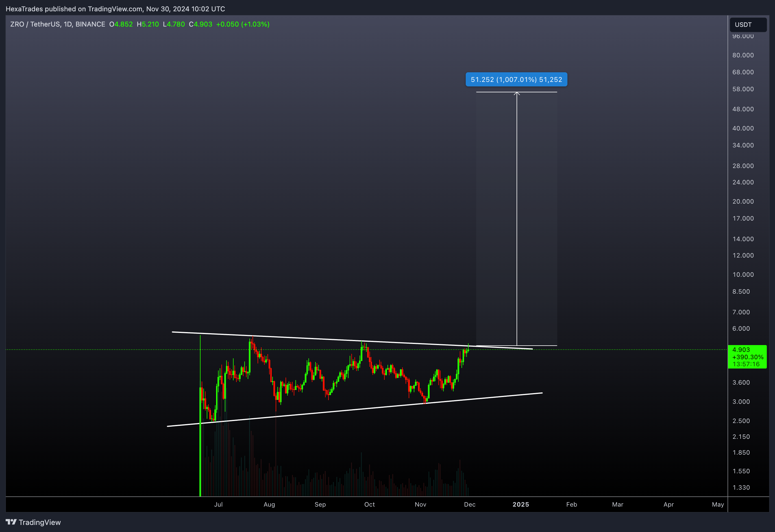Click the high value H5.210 in the header
The height and width of the screenshot is (532, 775).
148,24
